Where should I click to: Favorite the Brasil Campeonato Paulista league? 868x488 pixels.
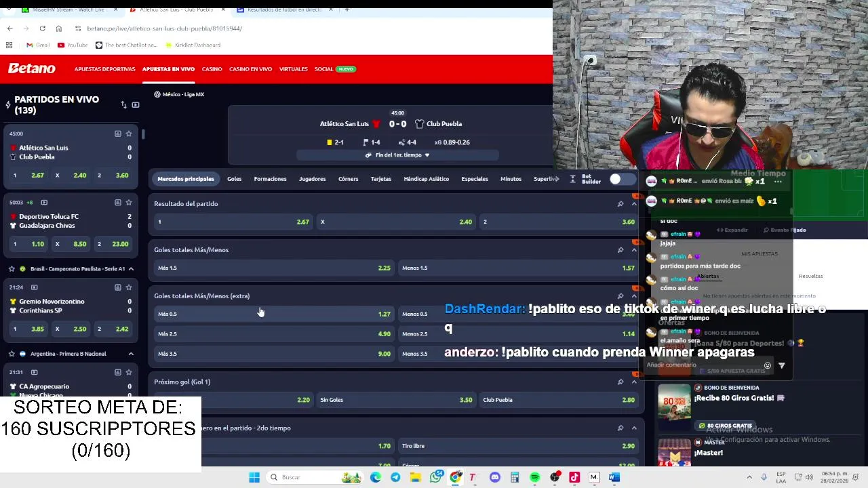tap(12, 269)
